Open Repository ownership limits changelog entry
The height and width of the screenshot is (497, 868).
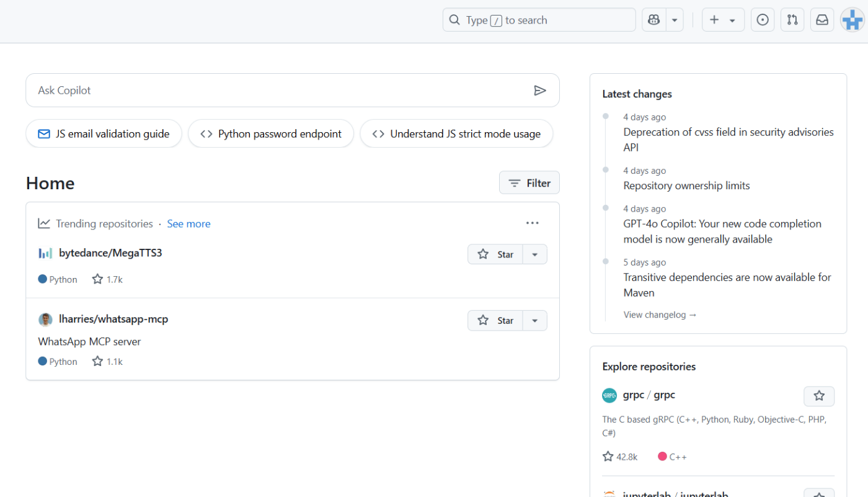pos(686,186)
